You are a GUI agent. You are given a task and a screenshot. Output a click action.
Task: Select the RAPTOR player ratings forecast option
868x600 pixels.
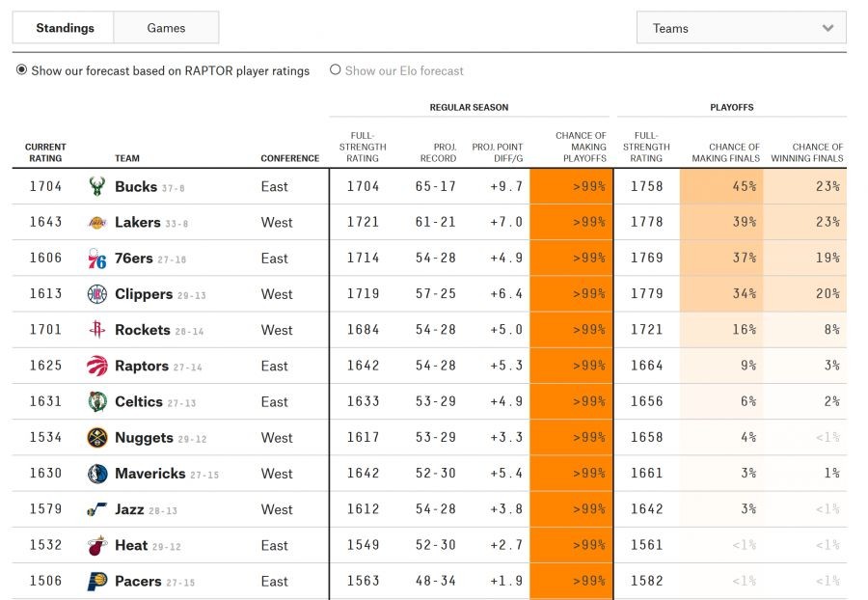click(x=22, y=70)
